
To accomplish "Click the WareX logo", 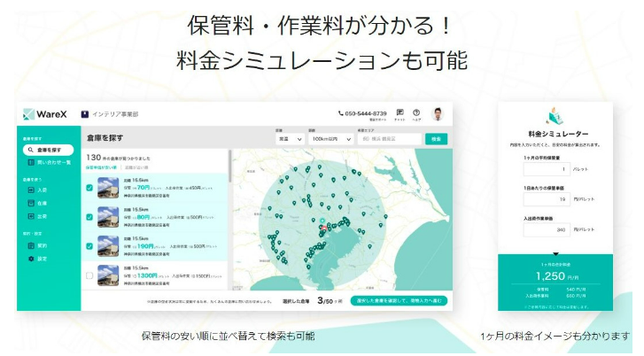I will pos(45,114).
